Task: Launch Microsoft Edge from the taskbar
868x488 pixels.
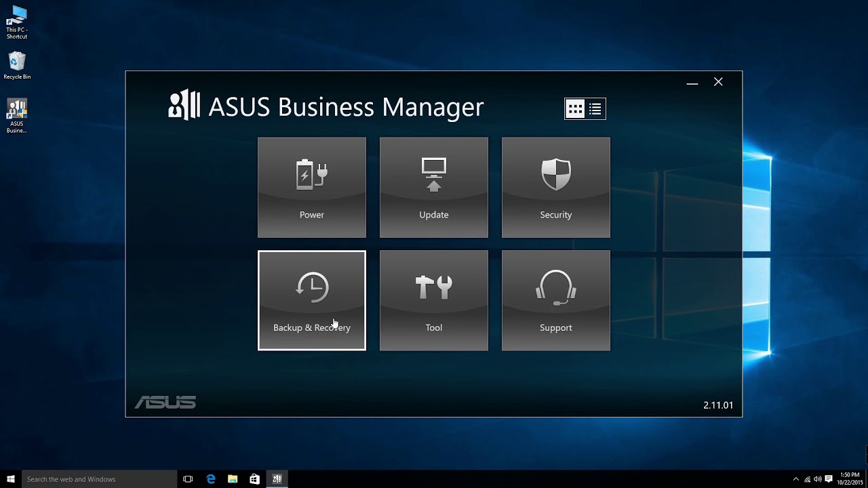Action: [211, 479]
